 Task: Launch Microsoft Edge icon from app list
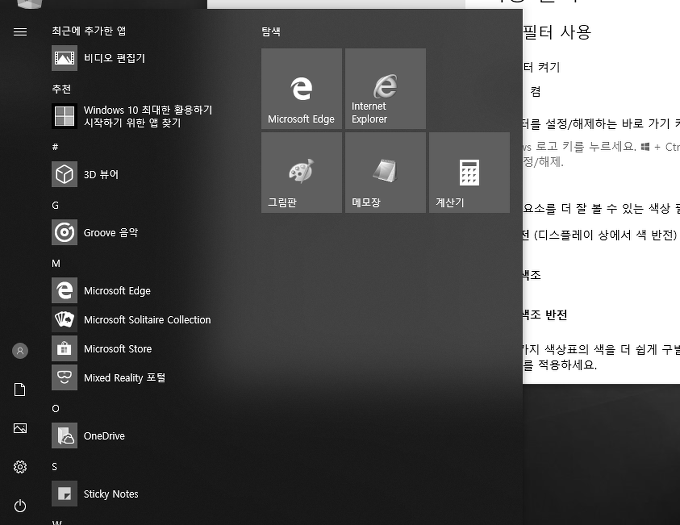point(64,290)
